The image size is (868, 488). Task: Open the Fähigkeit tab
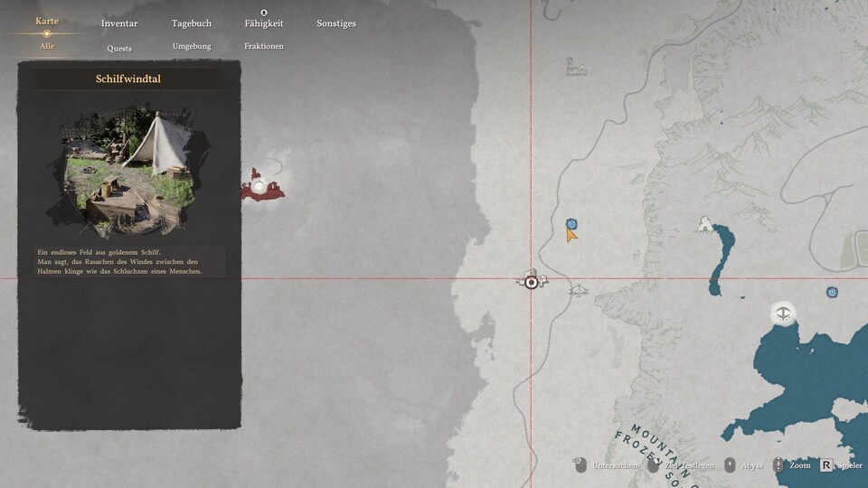264,23
